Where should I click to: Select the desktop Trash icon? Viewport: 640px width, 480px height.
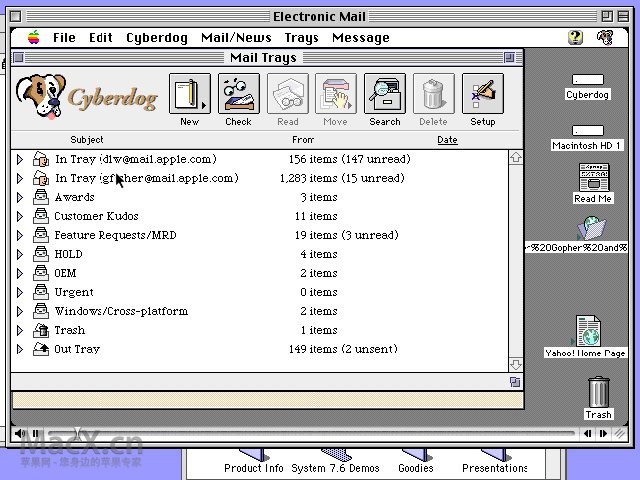point(599,392)
